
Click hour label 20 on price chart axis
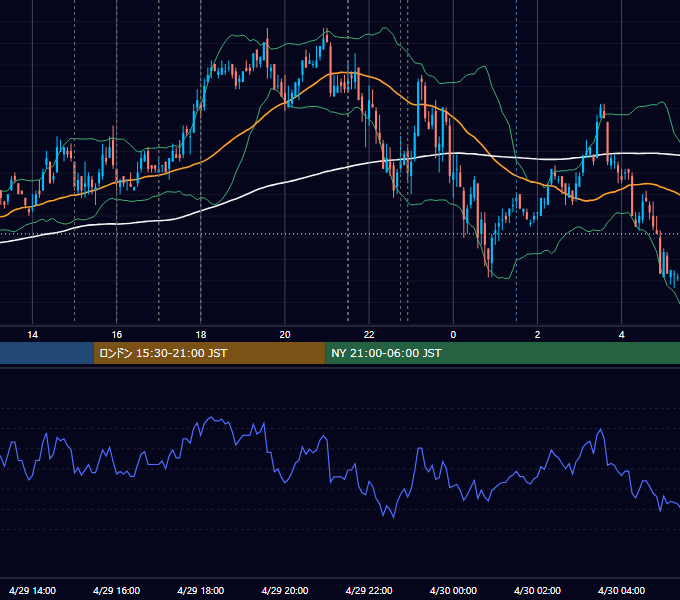[x=285, y=335]
